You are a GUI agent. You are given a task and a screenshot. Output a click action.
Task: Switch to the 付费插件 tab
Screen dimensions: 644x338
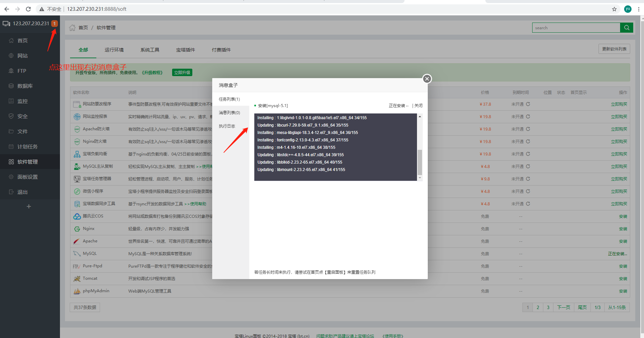tap(221, 50)
